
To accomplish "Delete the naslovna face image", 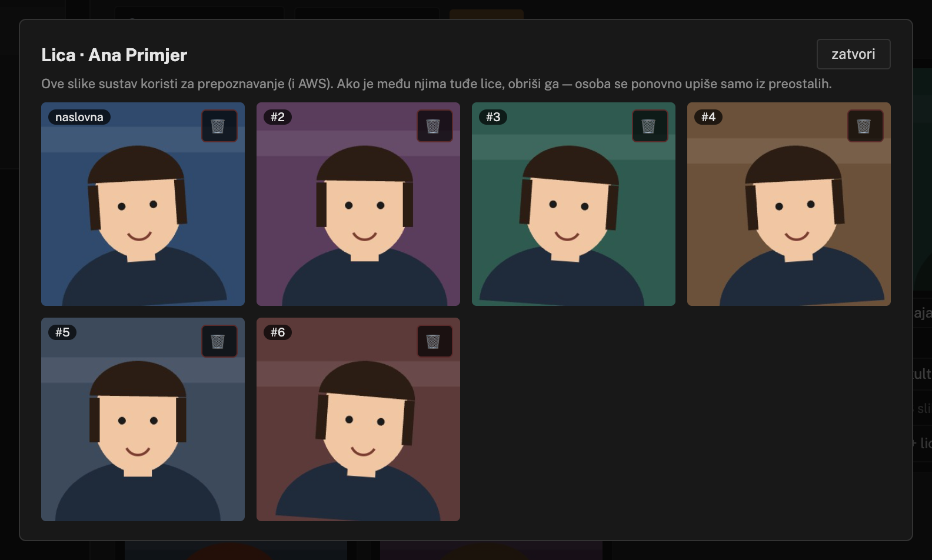I will (219, 126).
